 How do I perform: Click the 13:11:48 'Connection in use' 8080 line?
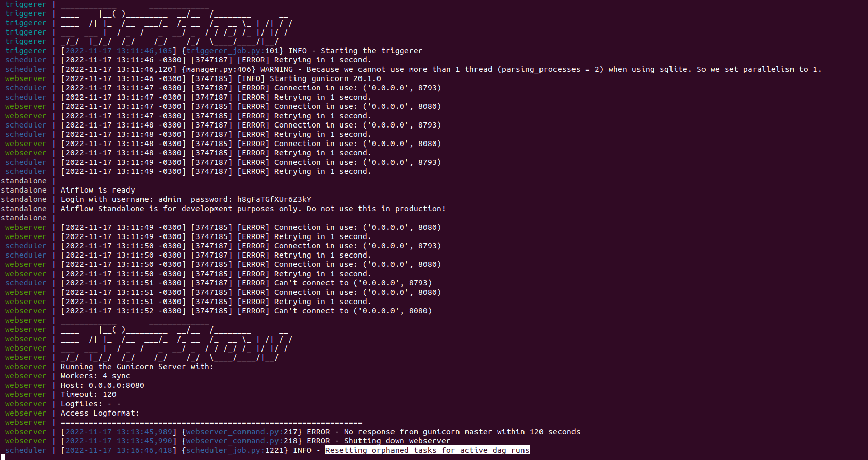[x=251, y=144]
